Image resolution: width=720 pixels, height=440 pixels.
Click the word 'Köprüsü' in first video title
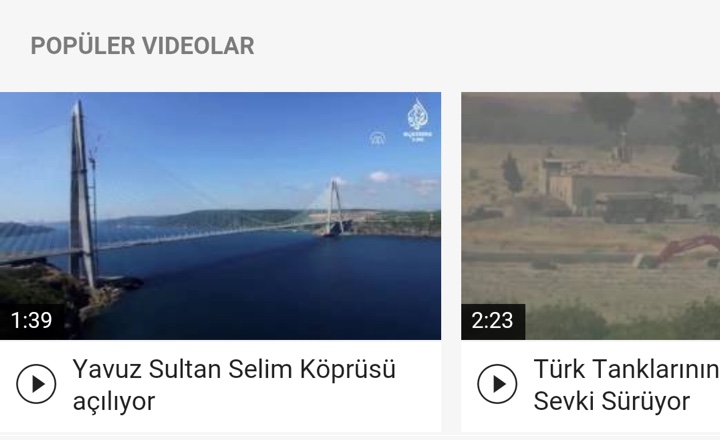[348, 369]
